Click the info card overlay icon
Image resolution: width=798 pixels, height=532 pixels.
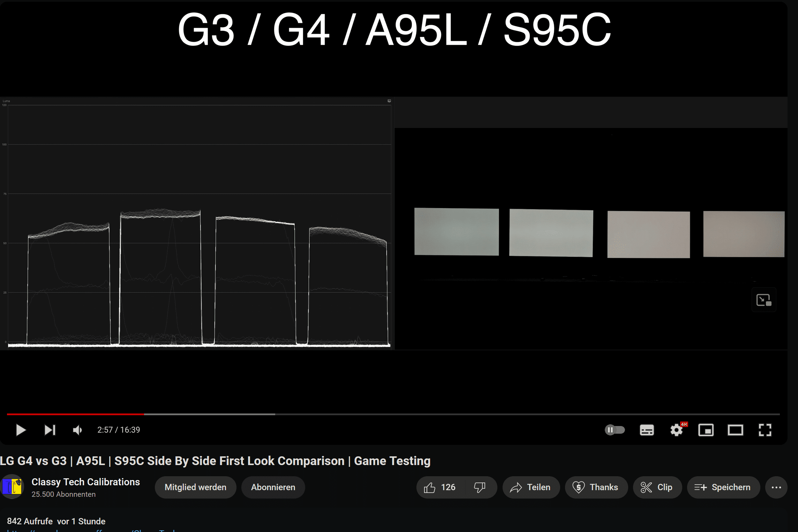(764, 300)
